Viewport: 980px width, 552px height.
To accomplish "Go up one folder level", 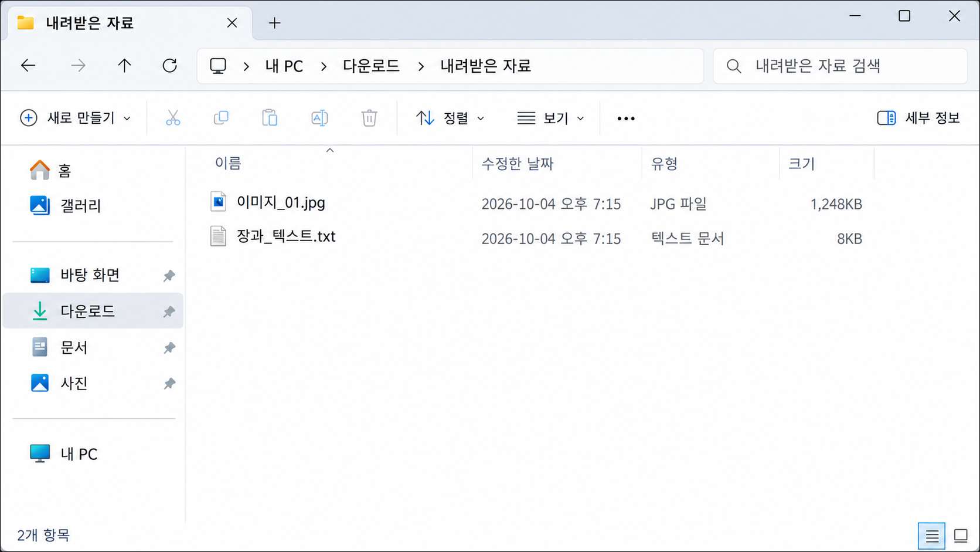I will (124, 66).
